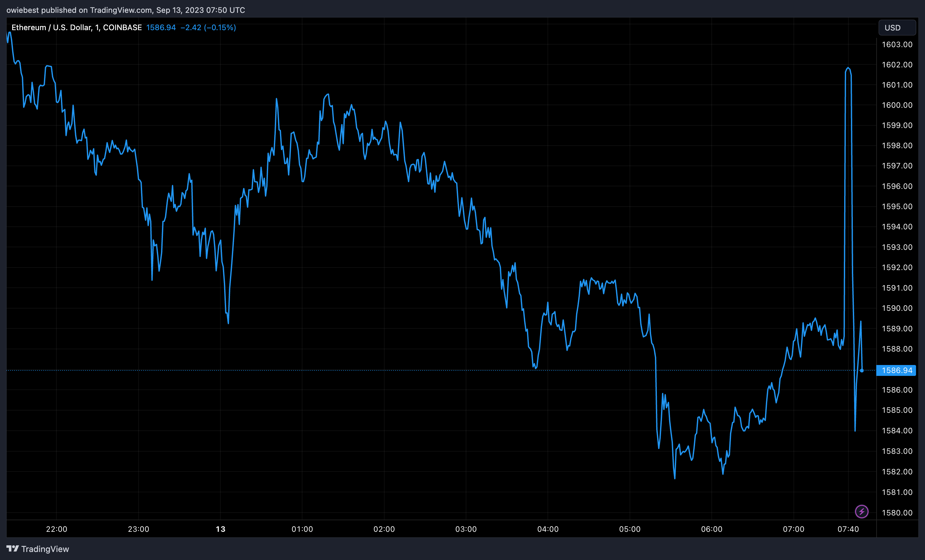Click the 1585.00 price axis label
The width and height of the screenshot is (925, 560).
(897, 410)
